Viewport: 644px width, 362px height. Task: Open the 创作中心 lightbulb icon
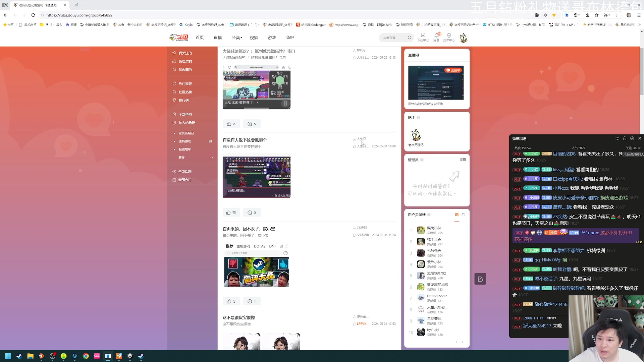[x=449, y=36]
